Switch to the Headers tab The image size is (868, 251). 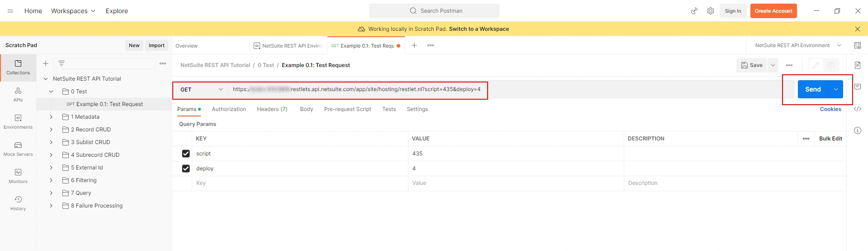pyautogui.click(x=272, y=109)
